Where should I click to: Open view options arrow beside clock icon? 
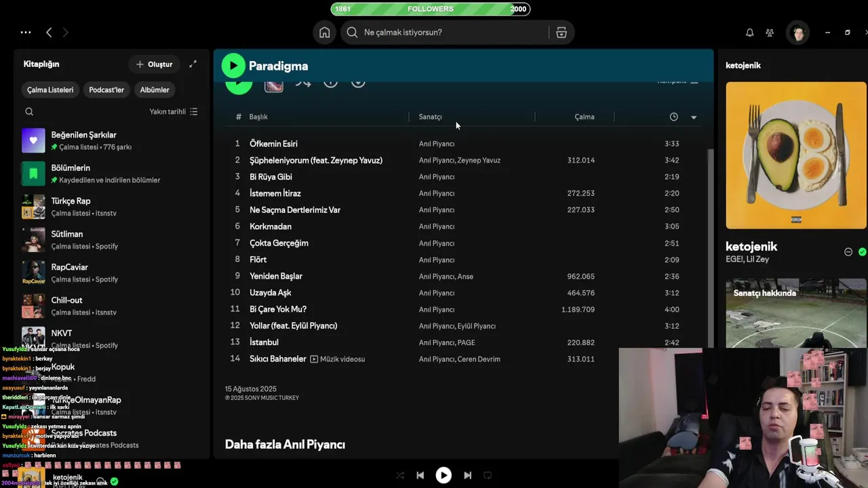[694, 117]
